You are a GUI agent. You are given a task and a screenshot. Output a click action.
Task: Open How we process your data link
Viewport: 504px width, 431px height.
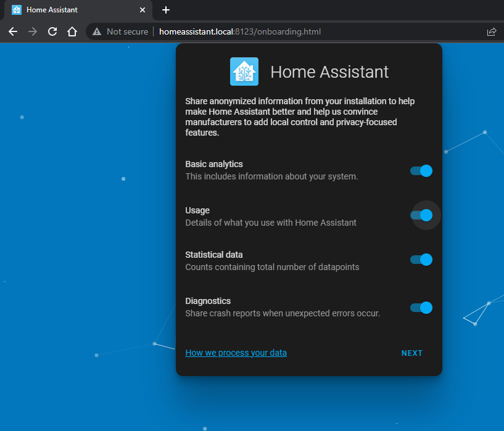coord(236,353)
